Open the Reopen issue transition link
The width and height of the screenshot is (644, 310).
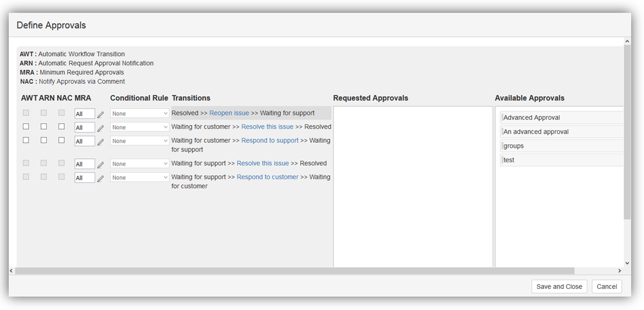click(x=229, y=113)
